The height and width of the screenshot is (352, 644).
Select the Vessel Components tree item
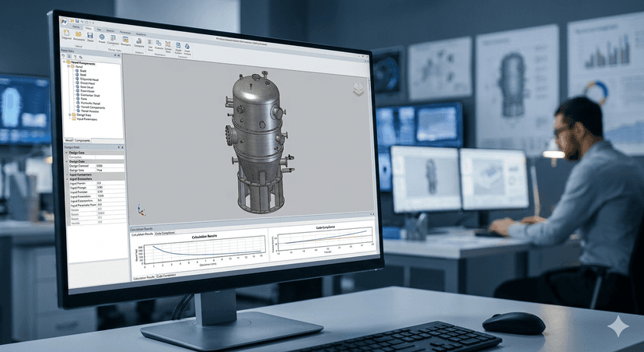[x=93, y=107]
